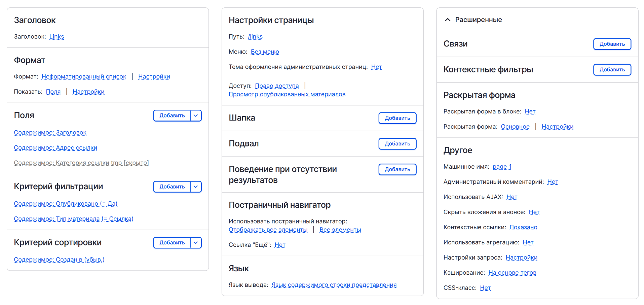The image size is (644, 305).
Task: Open caching setting На основе тегов
Action: (512, 273)
